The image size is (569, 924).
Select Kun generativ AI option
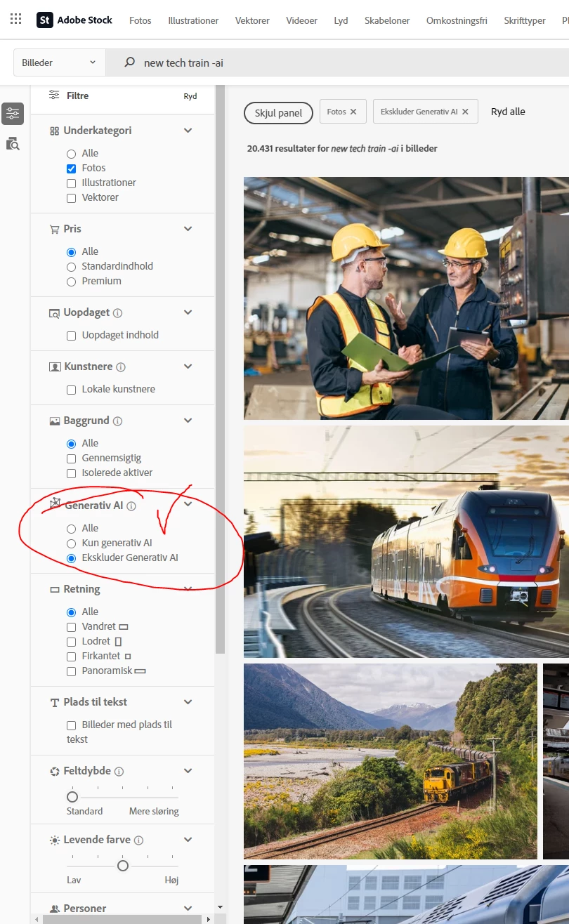pyautogui.click(x=71, y=543)
